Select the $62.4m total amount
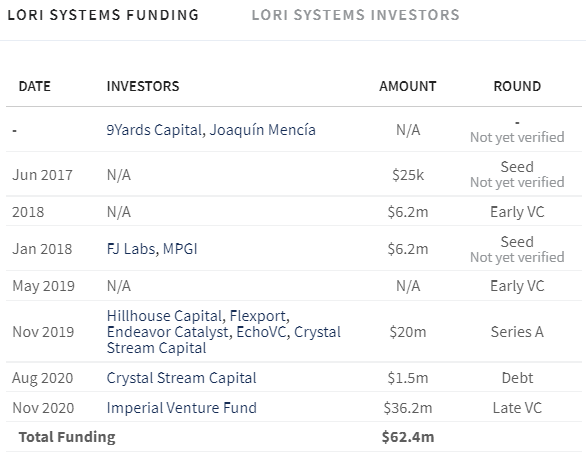The image size is (586, 457). pos(408,437)
